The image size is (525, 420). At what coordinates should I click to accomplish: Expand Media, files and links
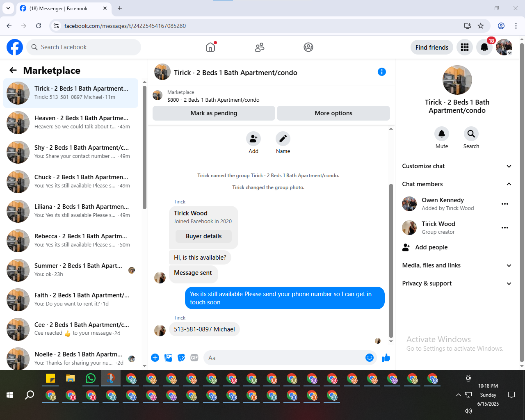[x=457, y=265]
